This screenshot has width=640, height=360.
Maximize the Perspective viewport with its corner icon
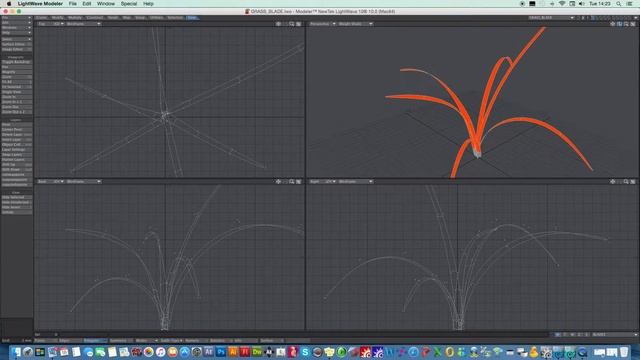633,24
